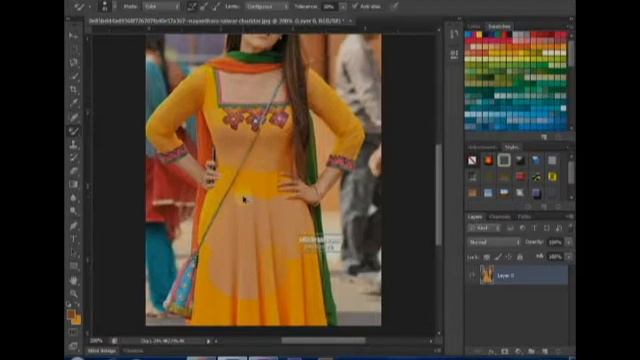The image size is (640, 360).
Task: Toggle lock position icon
Action: click(x=509, y=257)
